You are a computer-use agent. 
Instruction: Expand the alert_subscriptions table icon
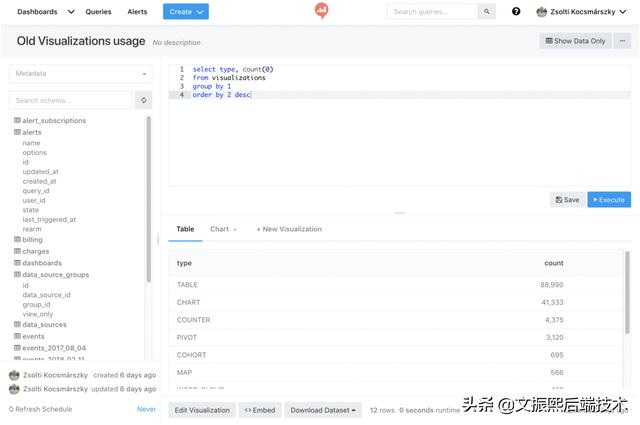pos(17,121)
